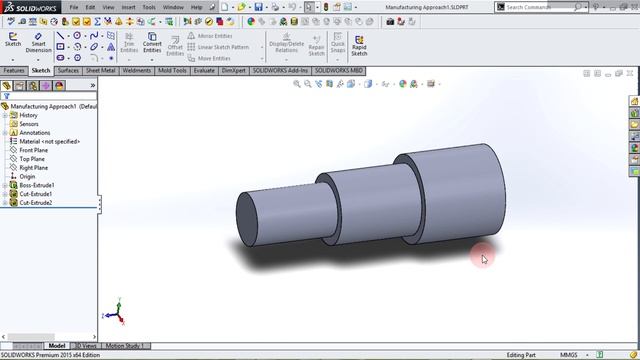
Task: Open the Convert Entities dropdown arrow
Action: pos(152,60)
